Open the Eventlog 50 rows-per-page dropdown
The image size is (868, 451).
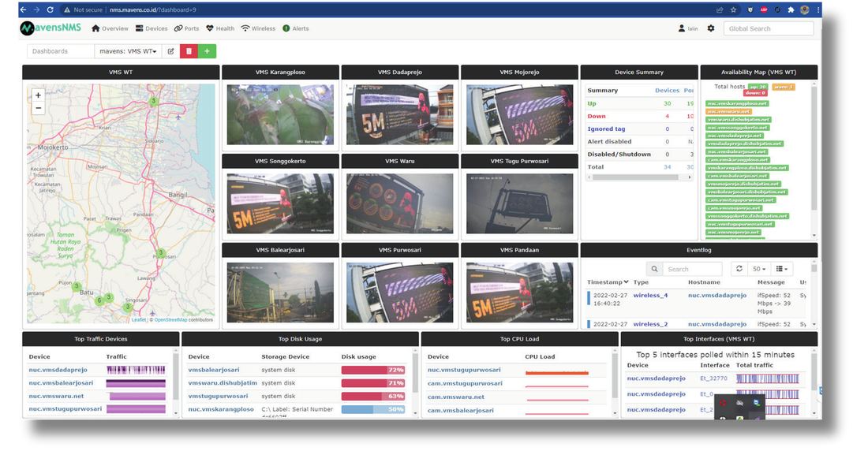759,269
